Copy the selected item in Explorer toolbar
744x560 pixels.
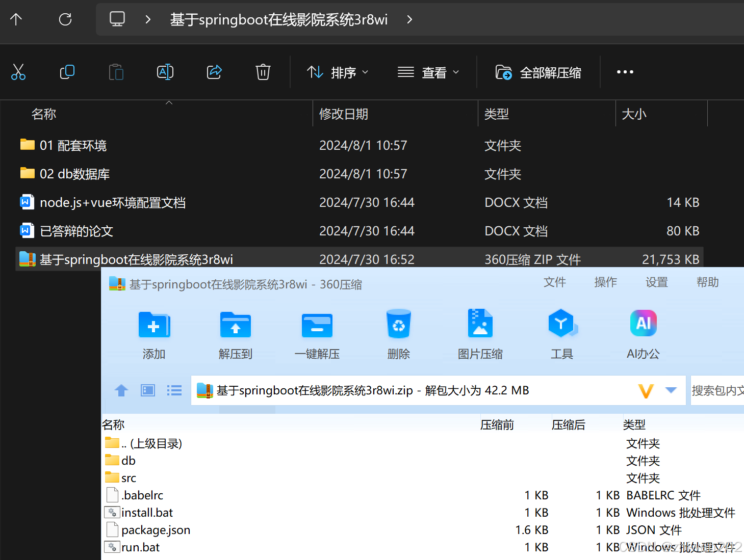click(67, 72)
